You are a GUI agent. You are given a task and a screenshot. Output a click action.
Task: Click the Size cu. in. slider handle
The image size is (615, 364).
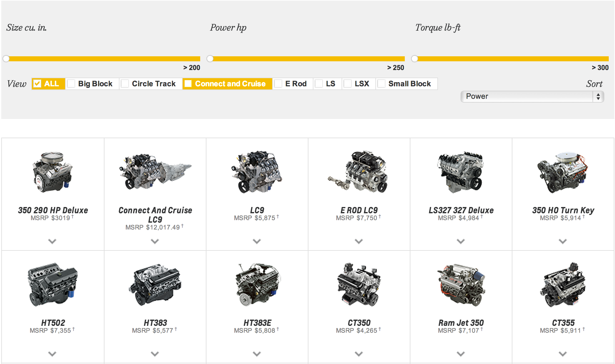[6, 59]
